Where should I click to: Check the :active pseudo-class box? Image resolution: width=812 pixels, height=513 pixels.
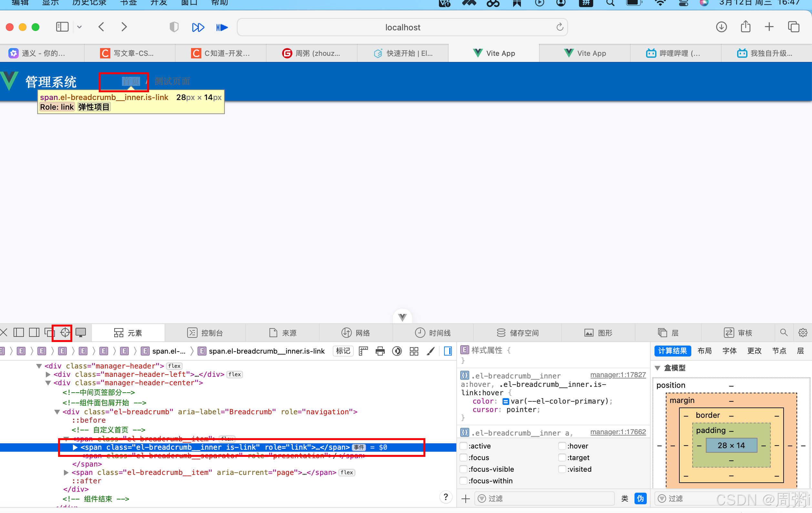(464, 446)
